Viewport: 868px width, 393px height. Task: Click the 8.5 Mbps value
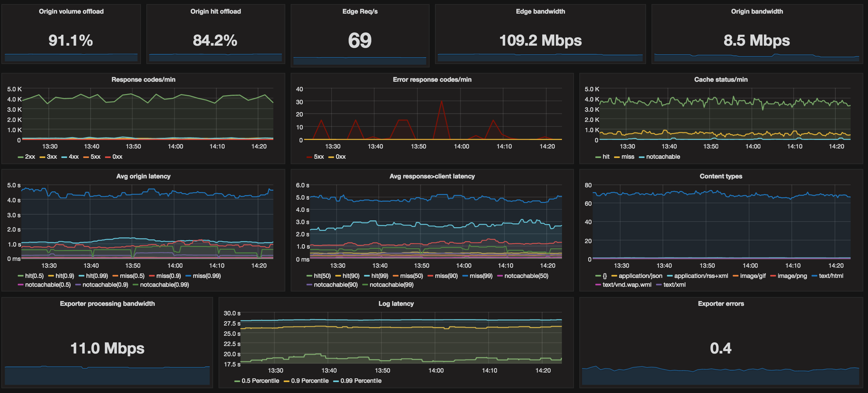point(757,40)
